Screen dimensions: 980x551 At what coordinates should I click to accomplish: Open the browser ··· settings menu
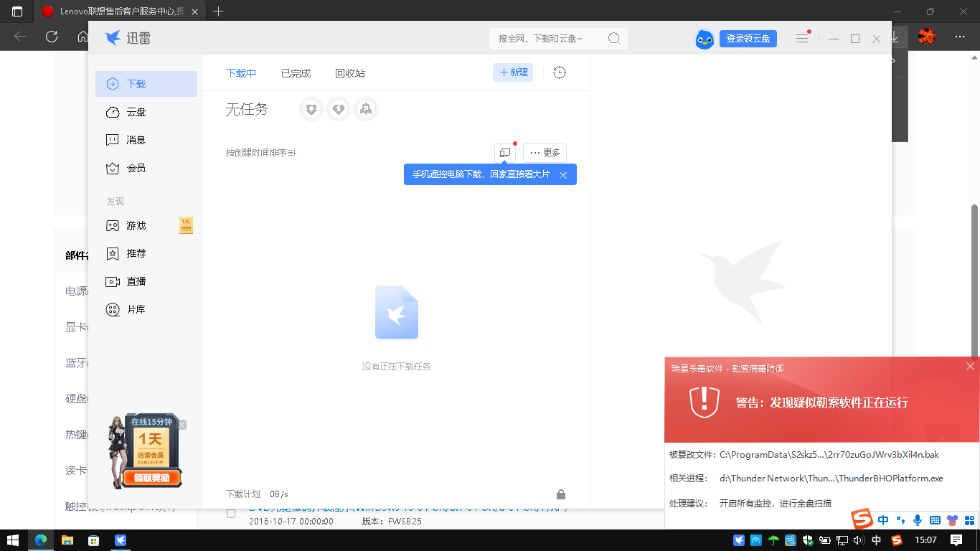click(x=960, y=37)
